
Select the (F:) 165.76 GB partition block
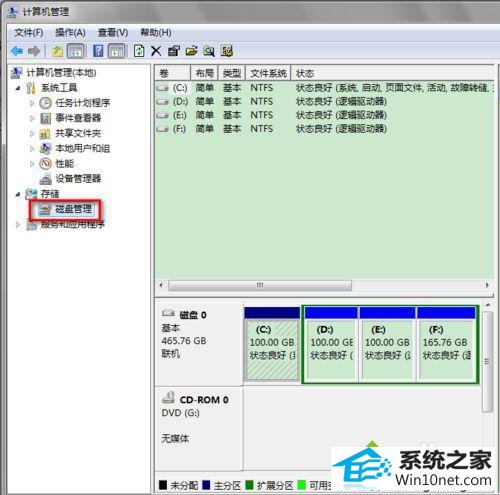pyautogui.click(x=446, y=343)
